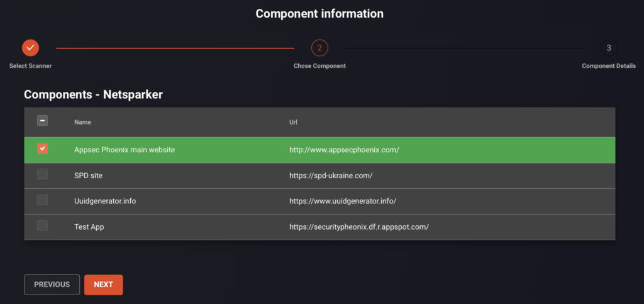Select the Select Scanner step label

click(30, 66)
